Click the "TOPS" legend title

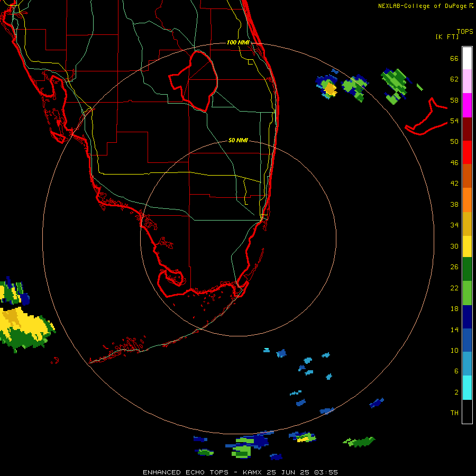465,32
